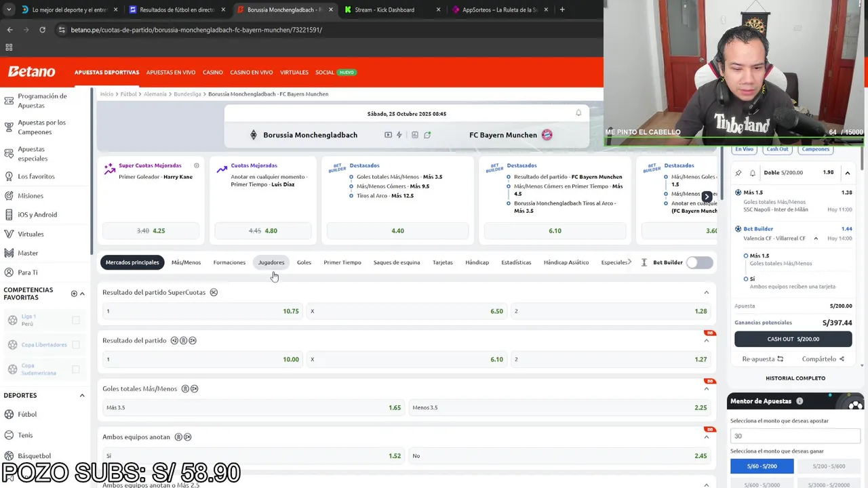Viewport: 868px width, 488px height.
Task: Check the Liga 1 Perú checkbox
Action: pos(76,320)
